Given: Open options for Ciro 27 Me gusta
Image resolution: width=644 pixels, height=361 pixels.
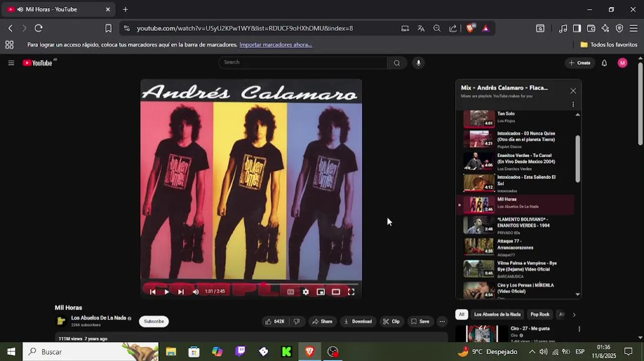Looking at the screenshot, I should [x=579, y=329].
